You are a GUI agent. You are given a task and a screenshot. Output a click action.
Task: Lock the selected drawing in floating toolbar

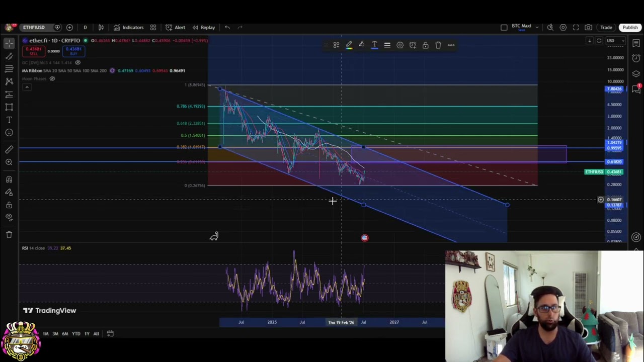tap(426, 45)
